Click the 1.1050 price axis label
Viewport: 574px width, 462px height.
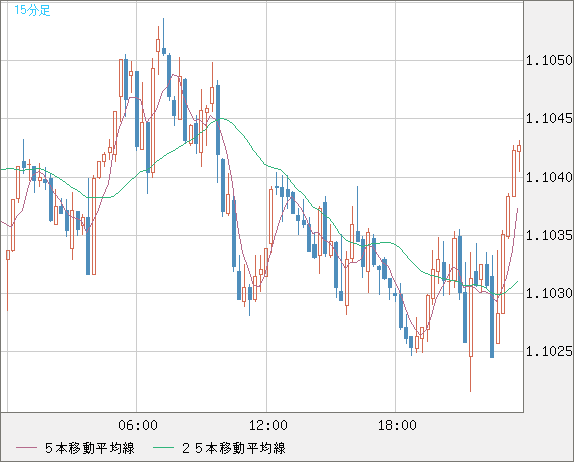point(549,60)
